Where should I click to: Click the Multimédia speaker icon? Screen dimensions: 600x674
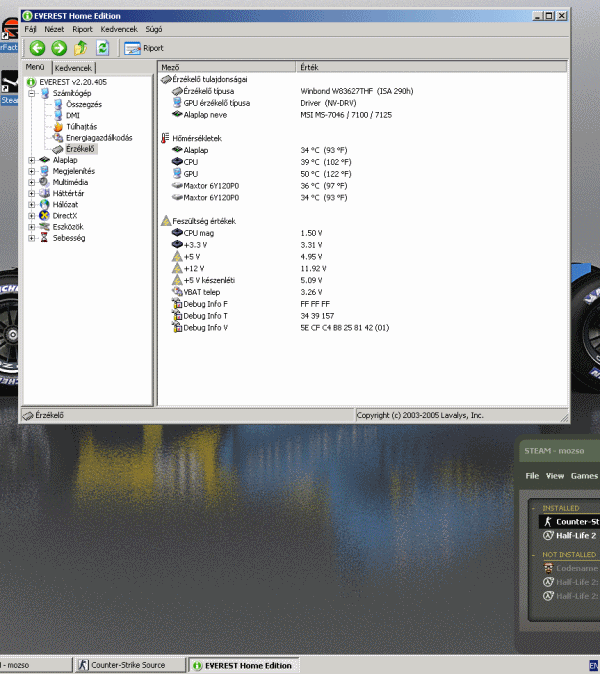click(44, 182)
